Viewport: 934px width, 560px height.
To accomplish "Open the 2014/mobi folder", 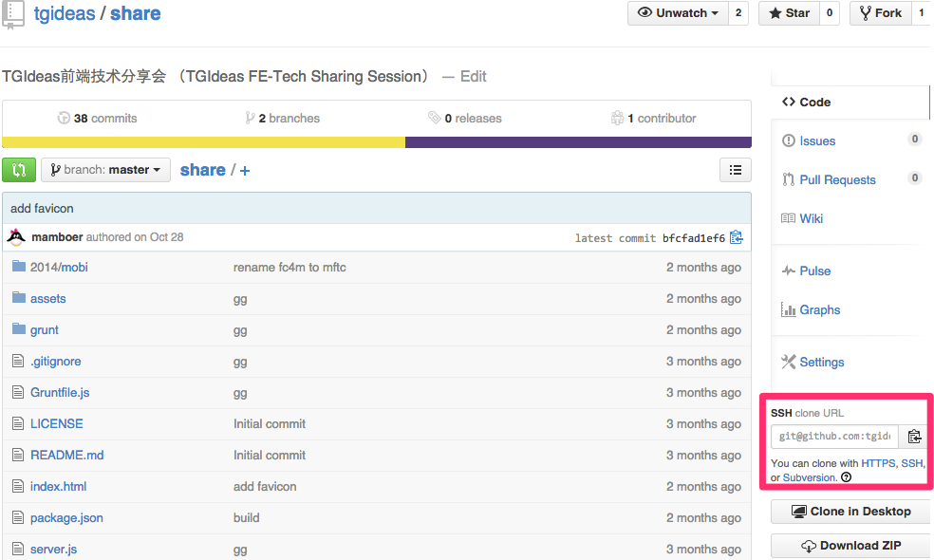I will (x=59, y=267).
